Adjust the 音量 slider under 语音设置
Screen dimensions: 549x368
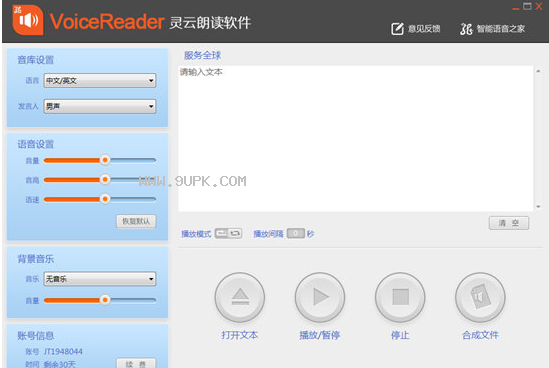(105, 160)
